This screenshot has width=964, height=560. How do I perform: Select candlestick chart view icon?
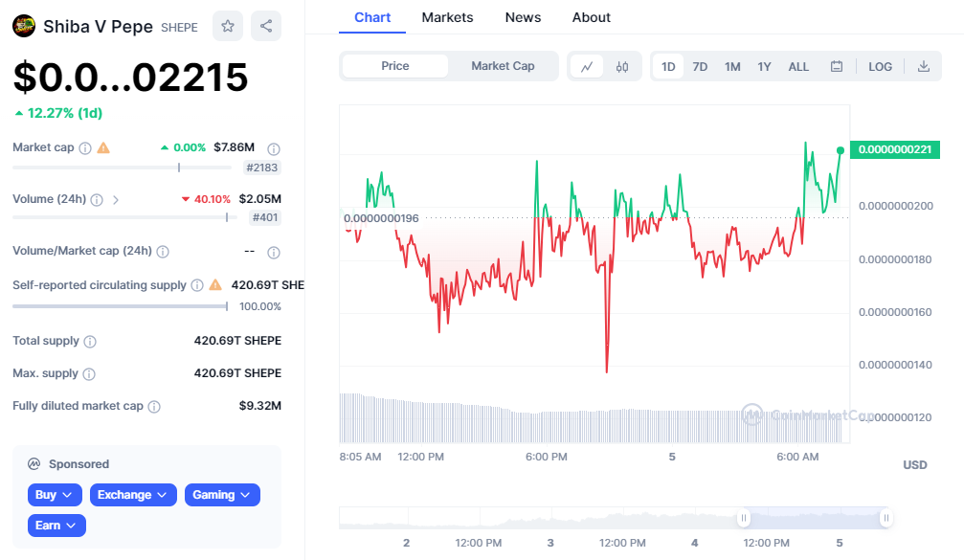click(x=622, y=66)
